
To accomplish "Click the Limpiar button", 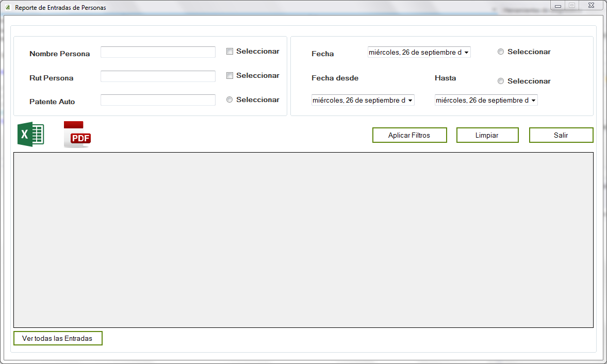I will coord(487,135).
